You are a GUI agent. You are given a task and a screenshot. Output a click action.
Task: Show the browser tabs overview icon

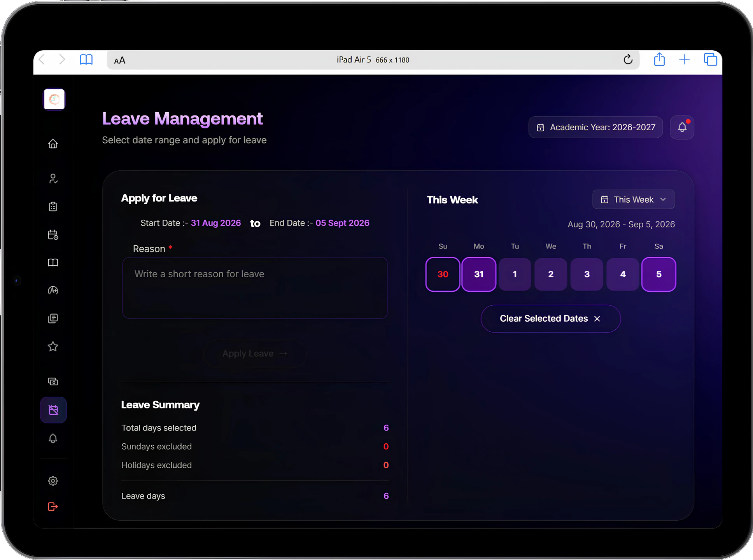710,59
